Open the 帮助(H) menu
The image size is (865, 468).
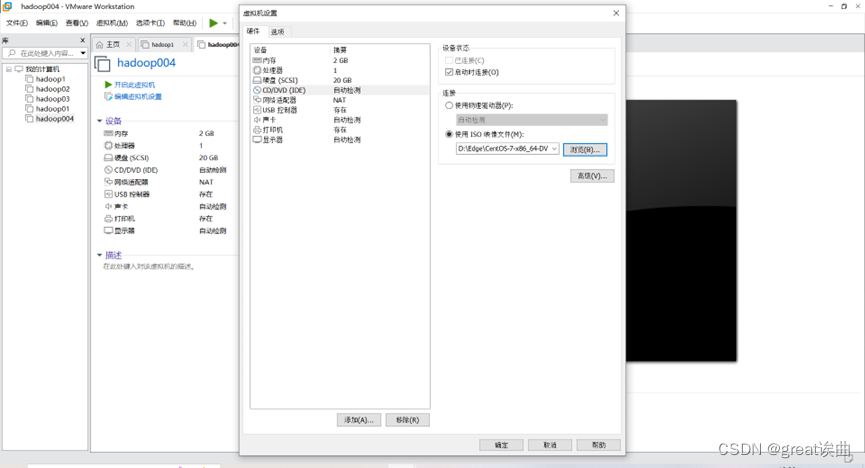[x=184, y=23]
